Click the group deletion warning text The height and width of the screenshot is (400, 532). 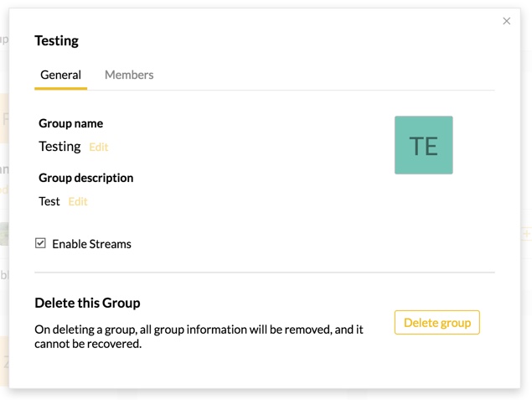coord(199,336)
